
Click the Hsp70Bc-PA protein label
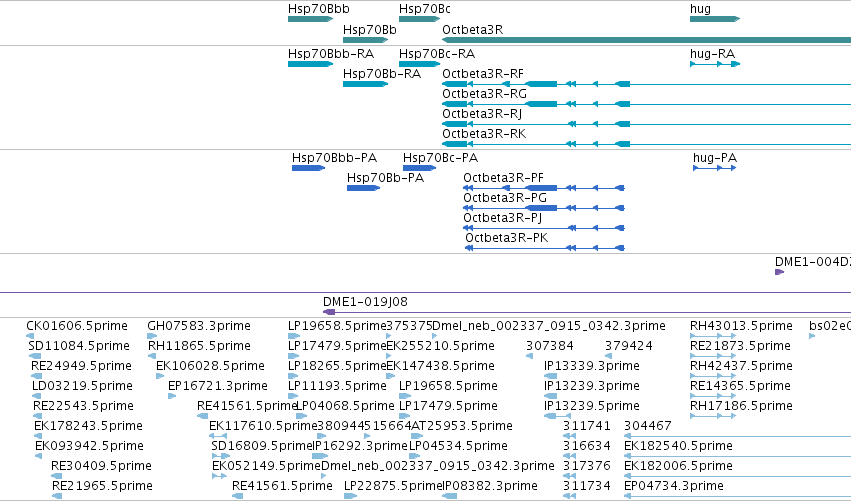click(x=440, y=158)
